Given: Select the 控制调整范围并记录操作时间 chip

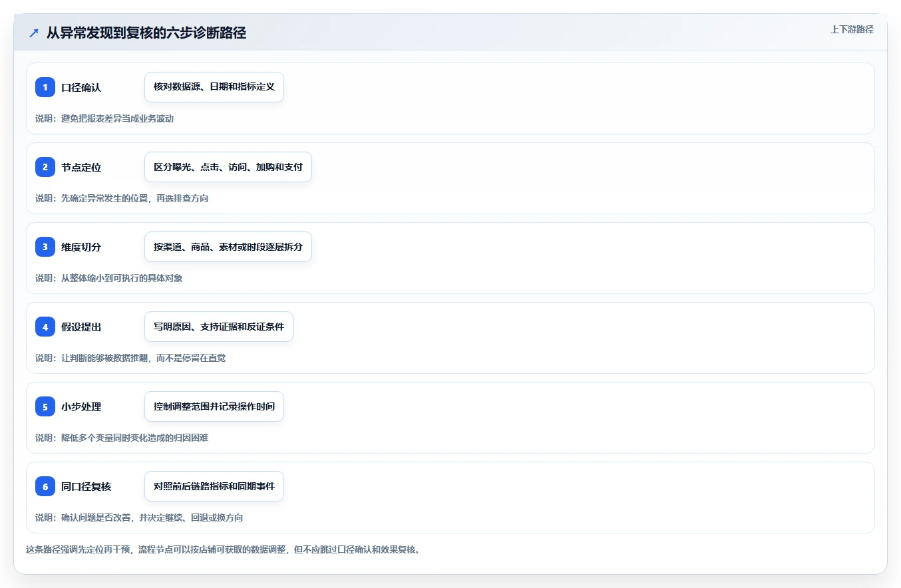Looking at the screenshot, I should point(214,406).
